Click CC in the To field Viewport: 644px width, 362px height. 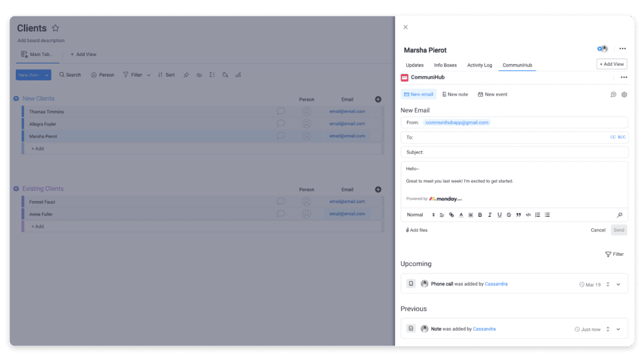coord(613,137)
